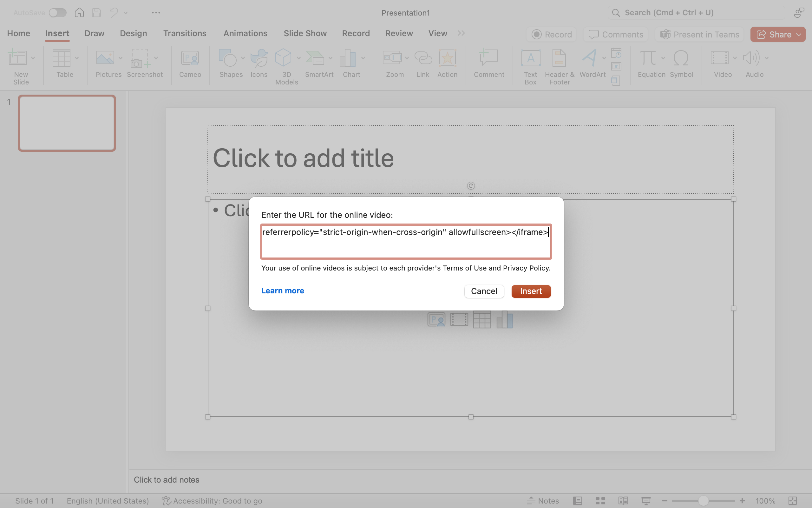This screenshot has height=508, width=812.
Task: Click the Insert button in the dialog
Action: tap(531, 291)
